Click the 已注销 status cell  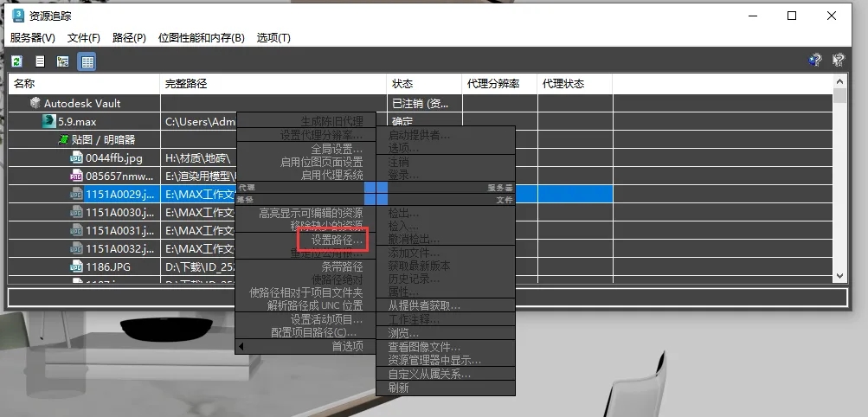(x=425, y=104)
